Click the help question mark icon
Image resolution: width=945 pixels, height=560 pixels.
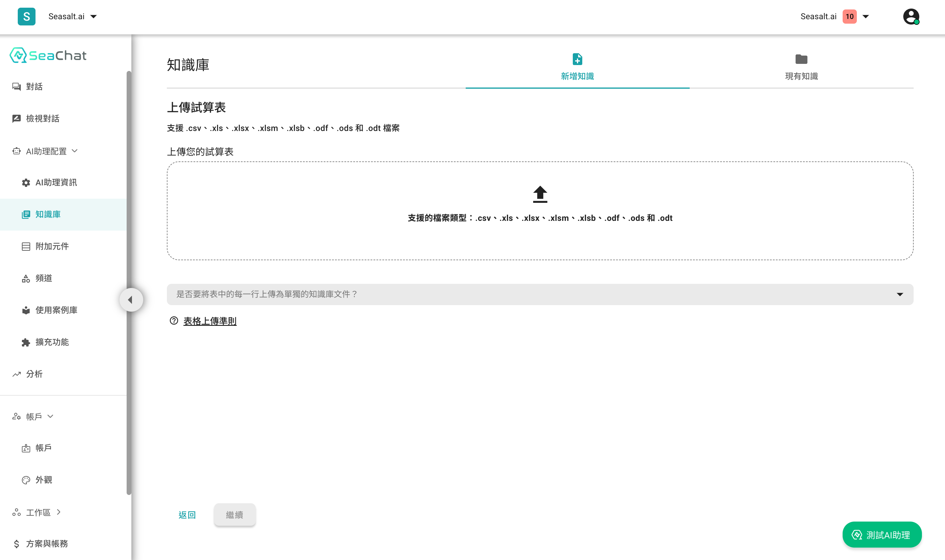pos(174,321)
